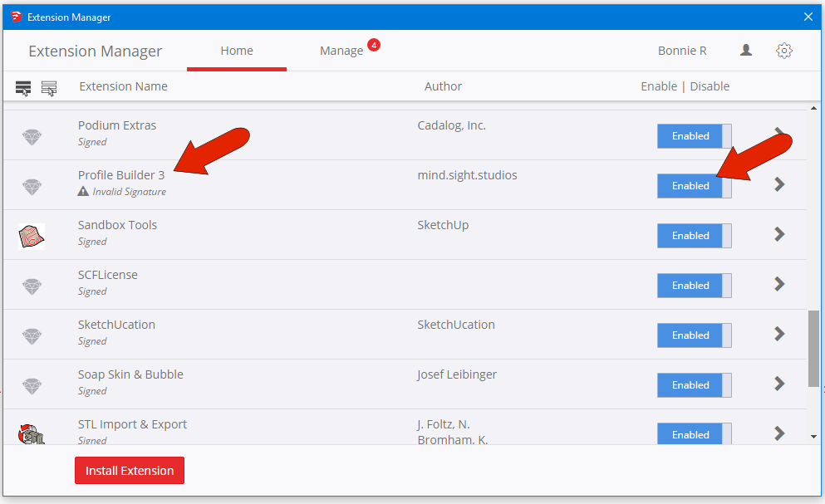
Task: Close the Extension Manager window
Action: 808,17
